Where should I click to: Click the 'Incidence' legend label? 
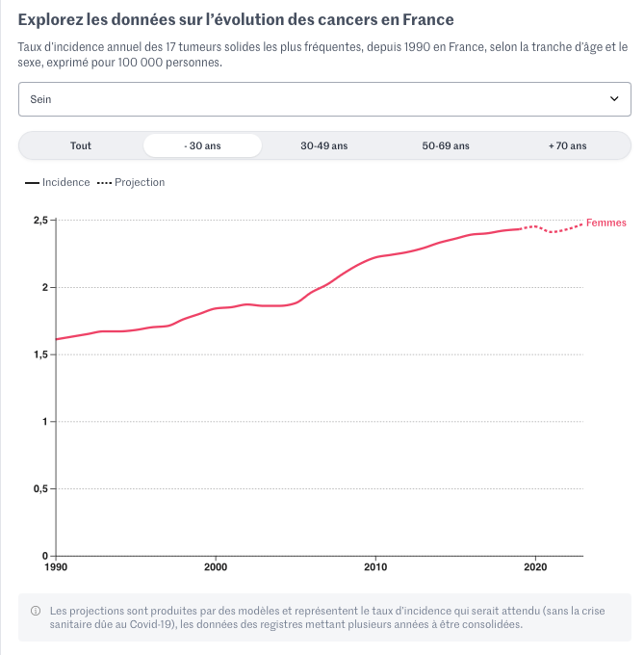(65, 182)
